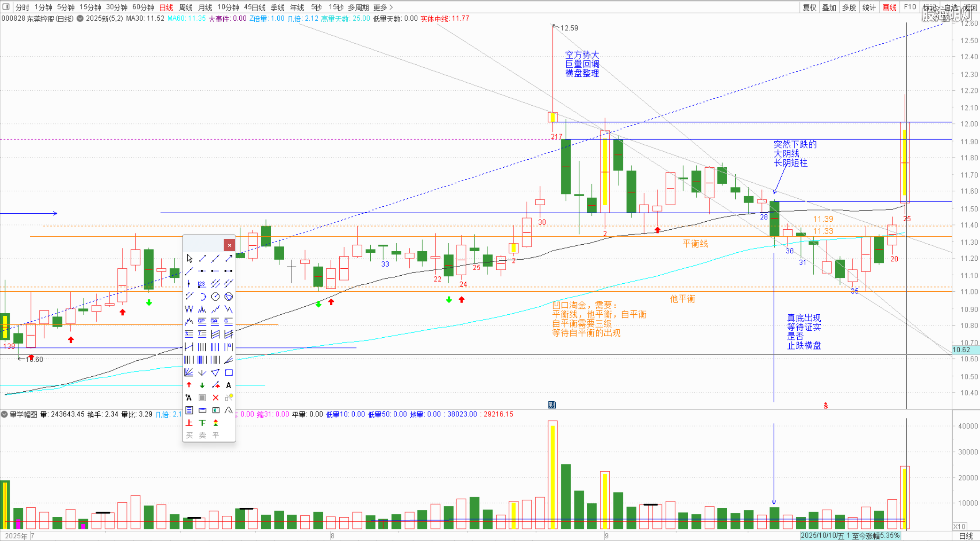Image resolution: width=980 pixels, height=541 pixels.
Task: Toggle the 叠加 overlay option
Action: (x=829, y=7)
